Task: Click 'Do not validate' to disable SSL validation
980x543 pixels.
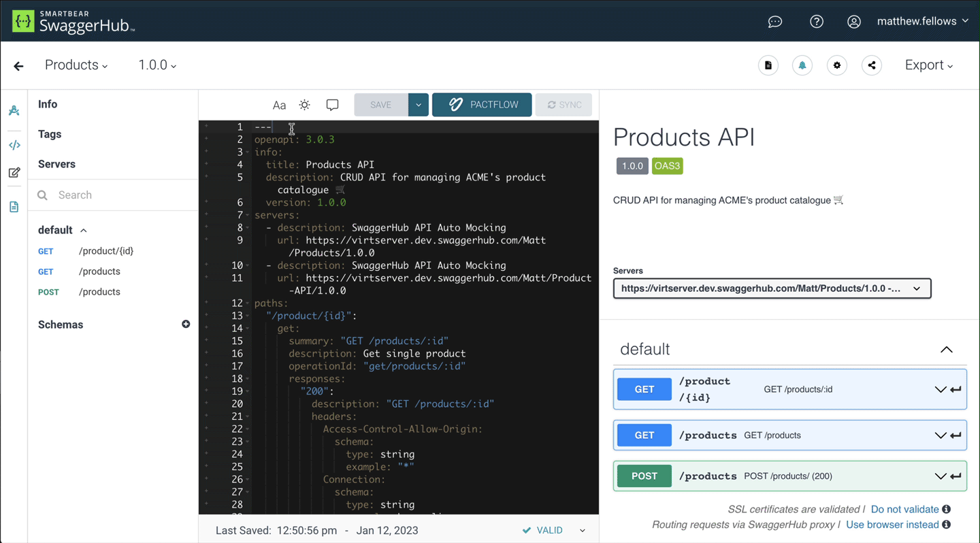Action: [904, 509]
